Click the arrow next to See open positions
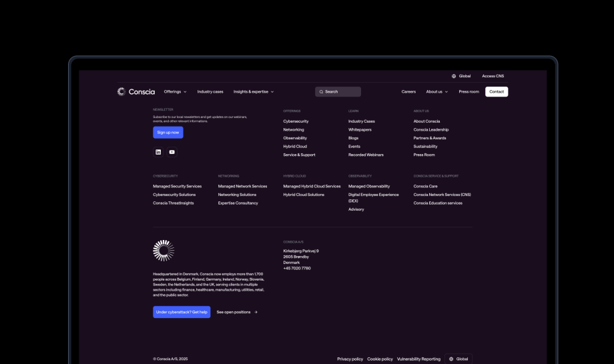614x364 pixels. coord(256,312)
